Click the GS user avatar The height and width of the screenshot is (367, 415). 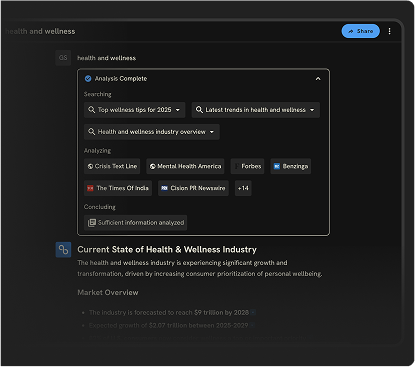coord(63,58)
